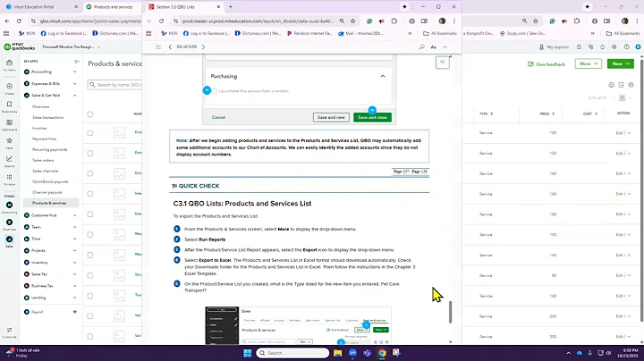This screenshot has width=644, height=361.
Task: Switch to Products and services browser tab
Action: coord(113,7)
